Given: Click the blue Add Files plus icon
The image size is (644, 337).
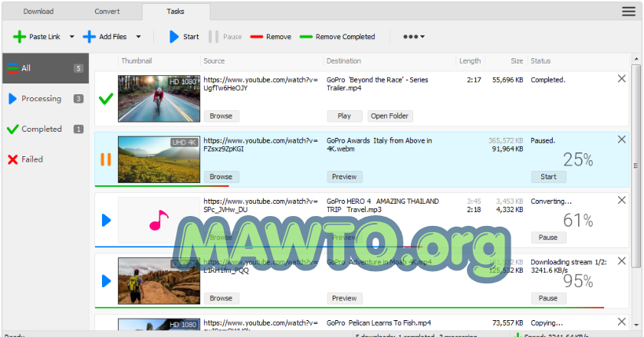Looking at the screenshot, I should click(x=89, y=37).
